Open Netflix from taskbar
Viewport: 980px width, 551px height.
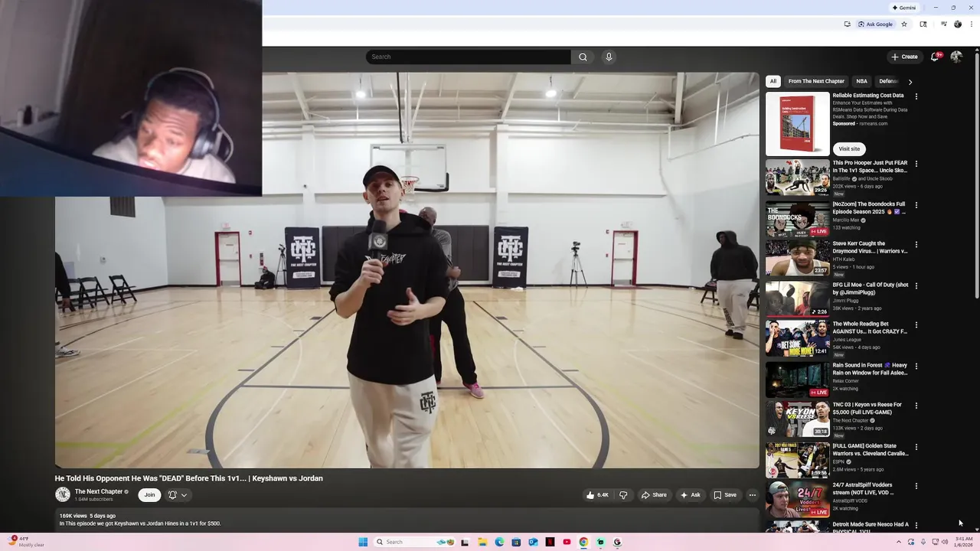click(x=550, y=542)
